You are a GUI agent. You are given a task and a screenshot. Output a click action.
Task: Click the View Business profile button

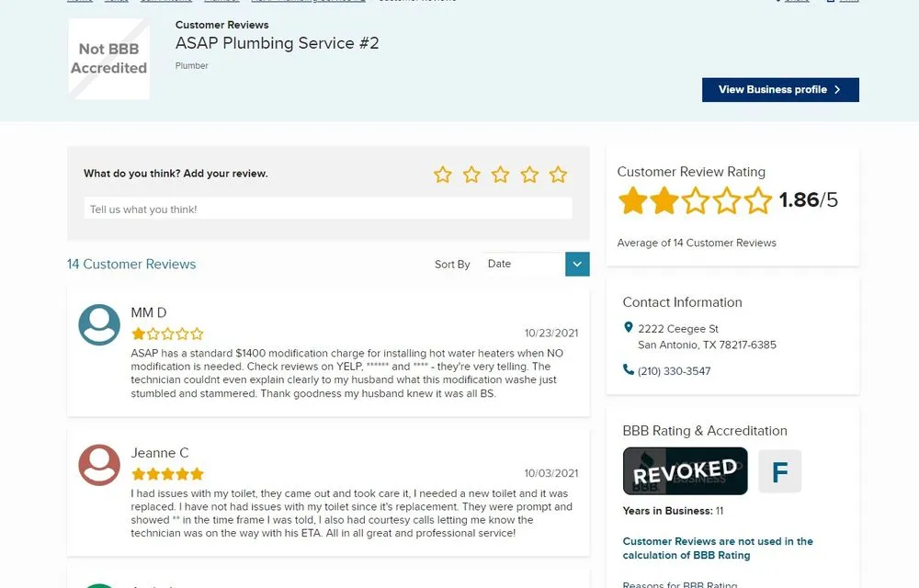pyautogui.click(x=780, y=89)
